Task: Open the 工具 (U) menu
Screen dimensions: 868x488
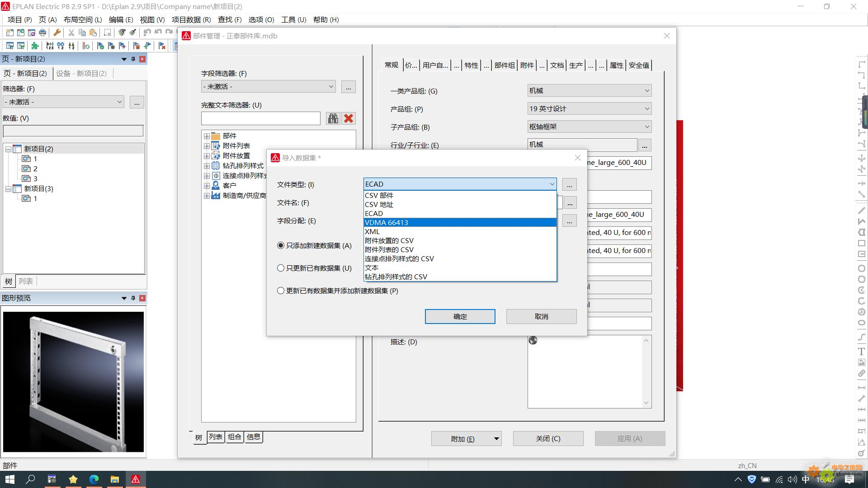Action: click(293, 19)
